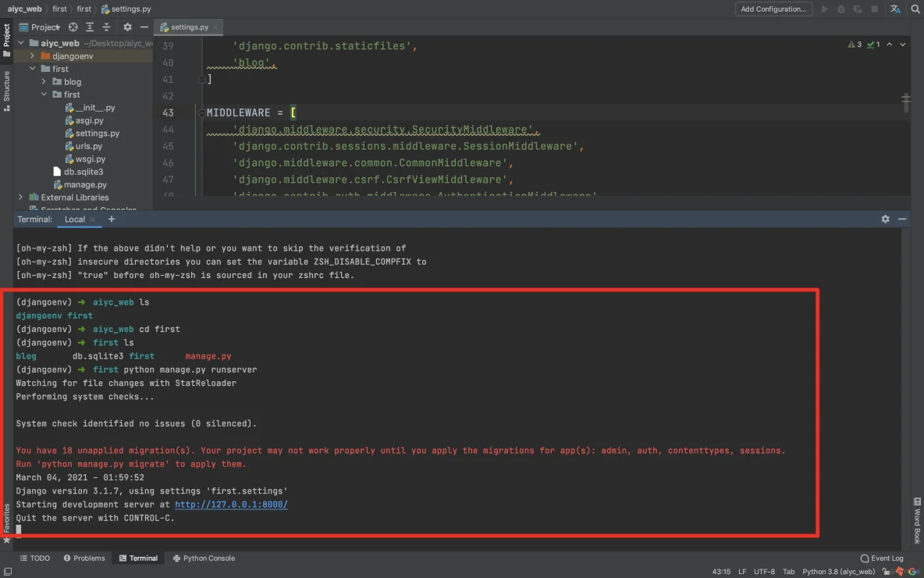The image size is (924, 578).
Task: Toggle the Terminal tool window button
Action: click(138, 558)
